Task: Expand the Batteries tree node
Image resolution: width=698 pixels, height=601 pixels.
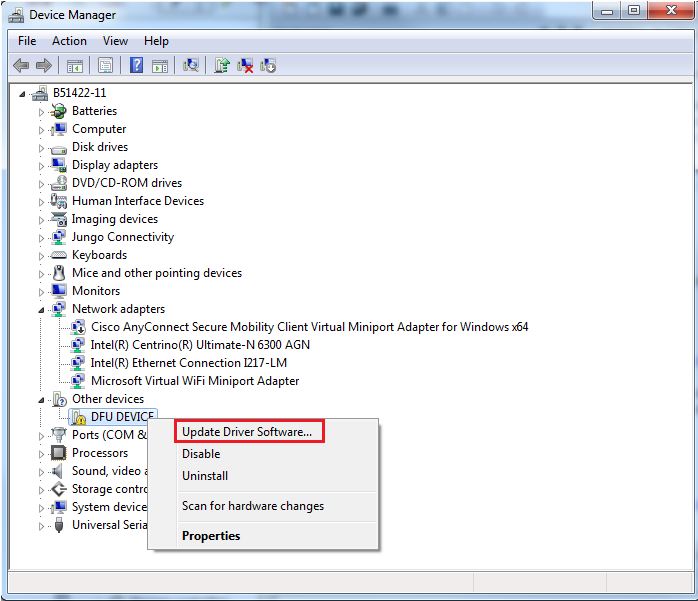Action: coord(42,112)
